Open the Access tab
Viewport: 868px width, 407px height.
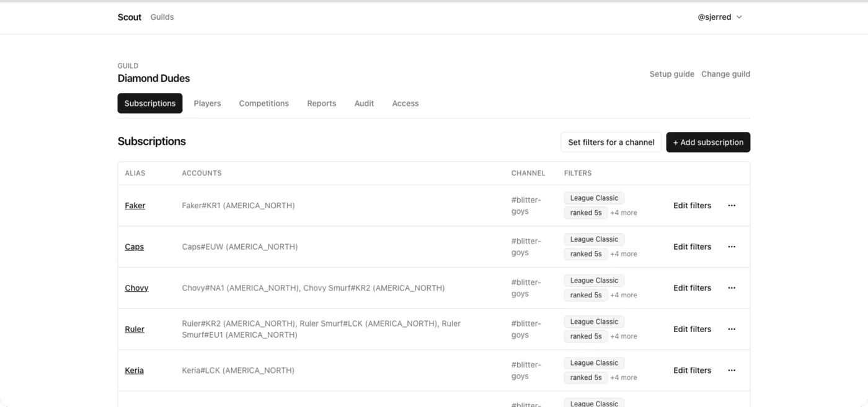point(405,103)
